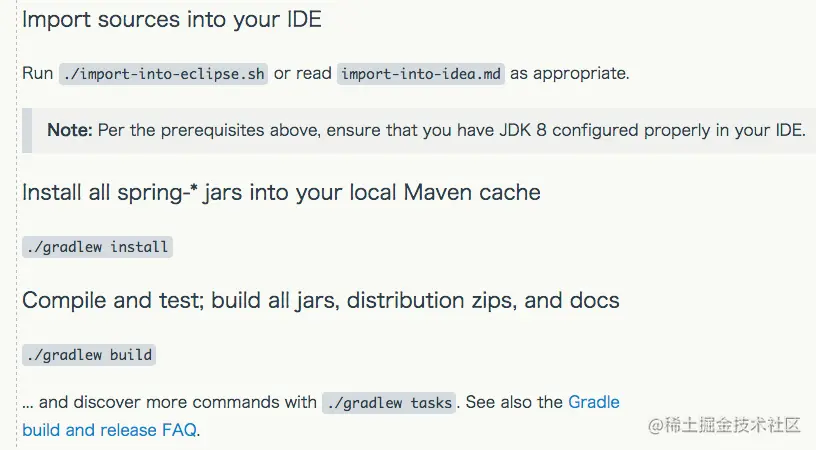Viewport: 816px width, 450px height.
Task: Click the Install all spring-* jars heading
Action: click(281, 192)
